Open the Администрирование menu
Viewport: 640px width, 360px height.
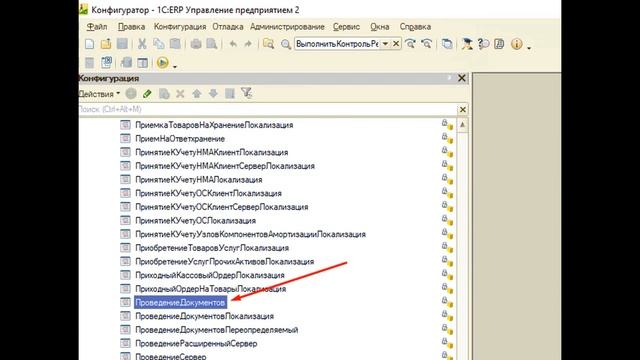(287, 27)
